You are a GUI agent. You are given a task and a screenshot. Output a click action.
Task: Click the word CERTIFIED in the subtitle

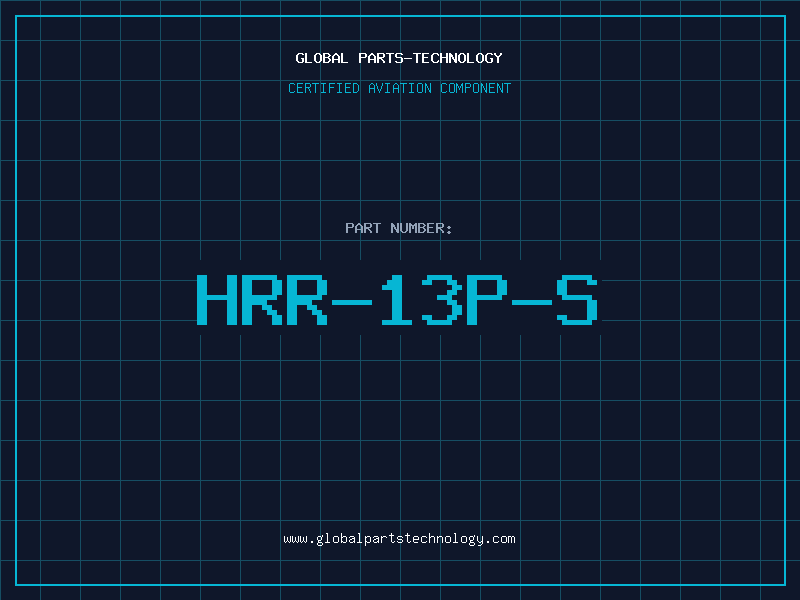click(x=324, y=88)
